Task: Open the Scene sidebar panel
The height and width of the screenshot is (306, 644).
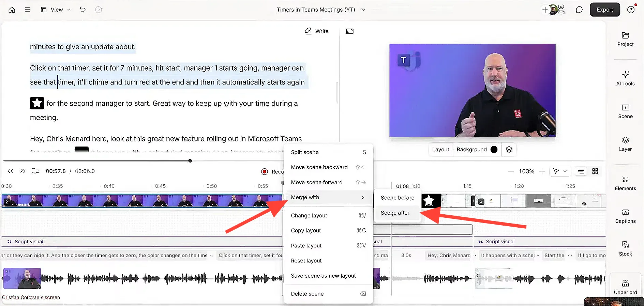Action: coord(625,111)
